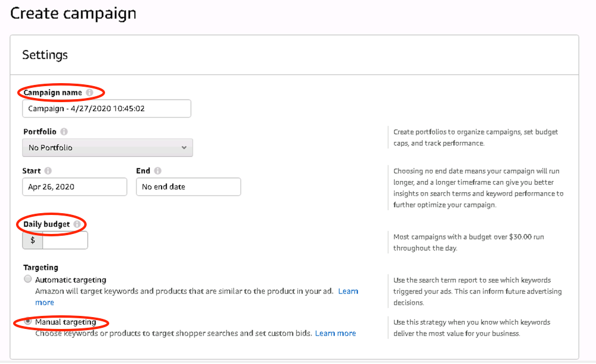Click the No end date field

[189, 187]
